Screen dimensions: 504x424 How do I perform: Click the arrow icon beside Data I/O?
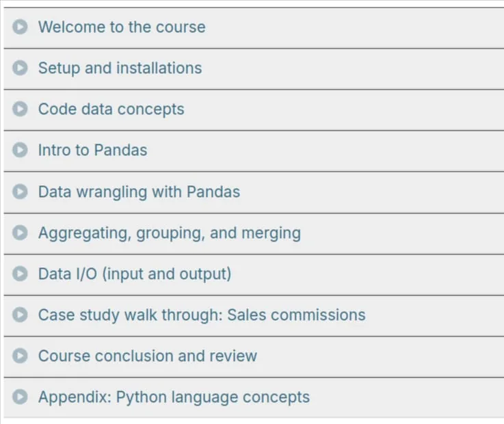tap(20, 274)
